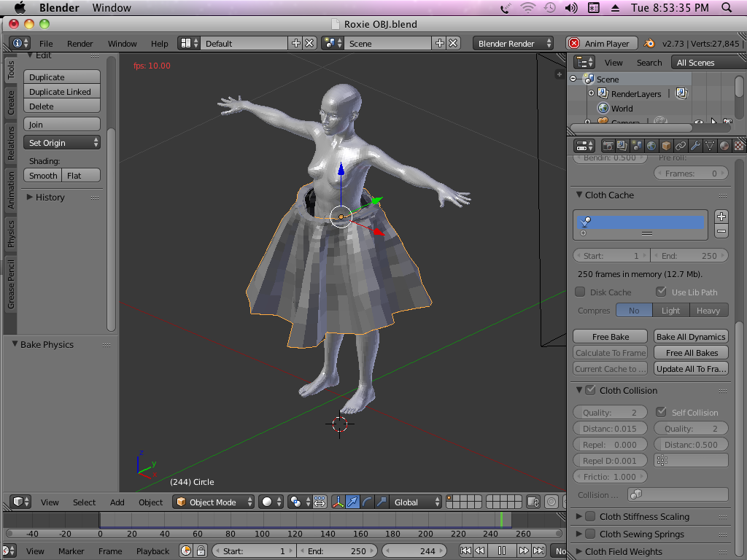This screenshot has width=747, height=560.
Task: Open the Constraints chain-link tab
Action: [681, 146]
